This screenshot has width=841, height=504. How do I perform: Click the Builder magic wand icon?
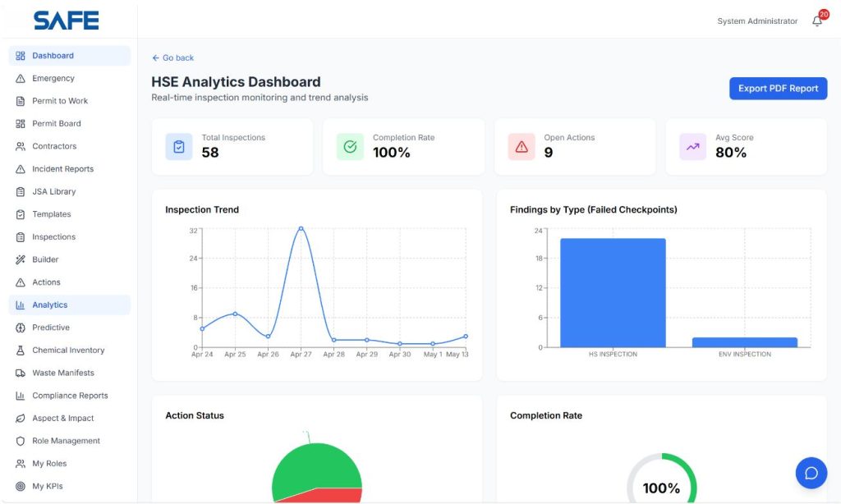click(21, 259)
